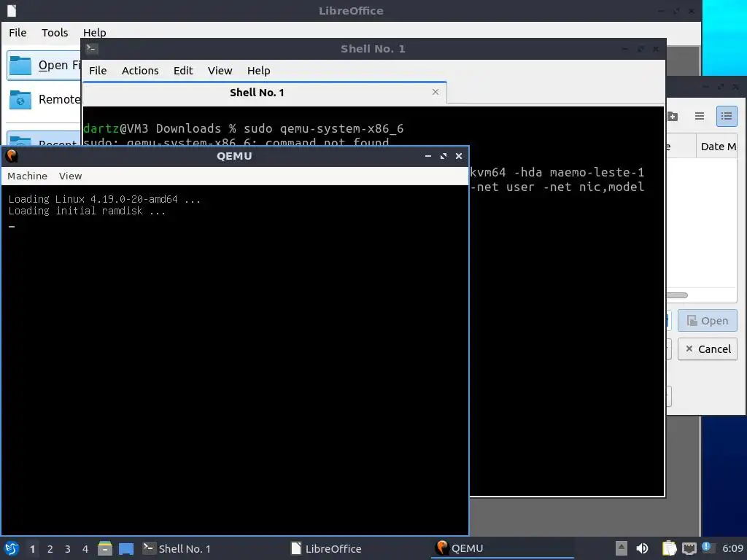Open the terminal's View menu
The width and height of the screenshot is (747, 560).
220,71
